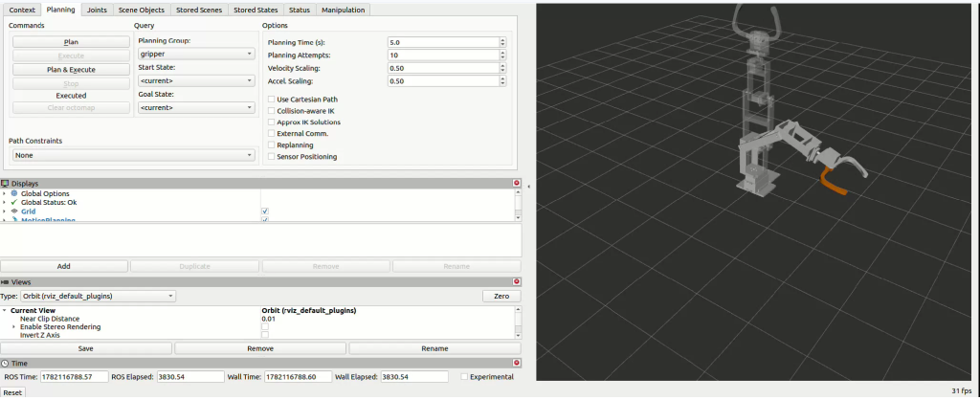Click the Plan & Execute button

71,69
